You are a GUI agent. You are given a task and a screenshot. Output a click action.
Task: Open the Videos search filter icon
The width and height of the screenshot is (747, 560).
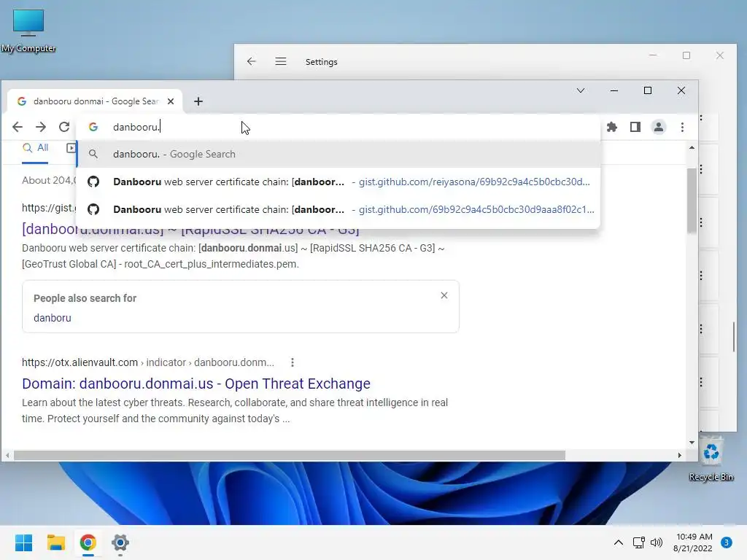(71, 148)
